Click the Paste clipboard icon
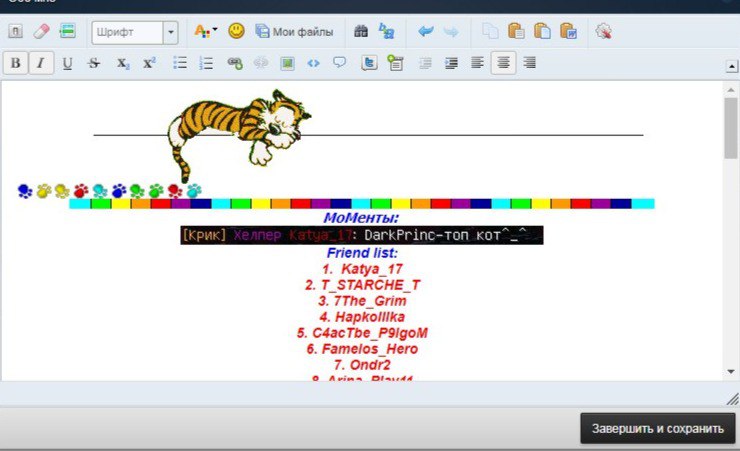The image size is (740, 451). [x=516, y=31]
